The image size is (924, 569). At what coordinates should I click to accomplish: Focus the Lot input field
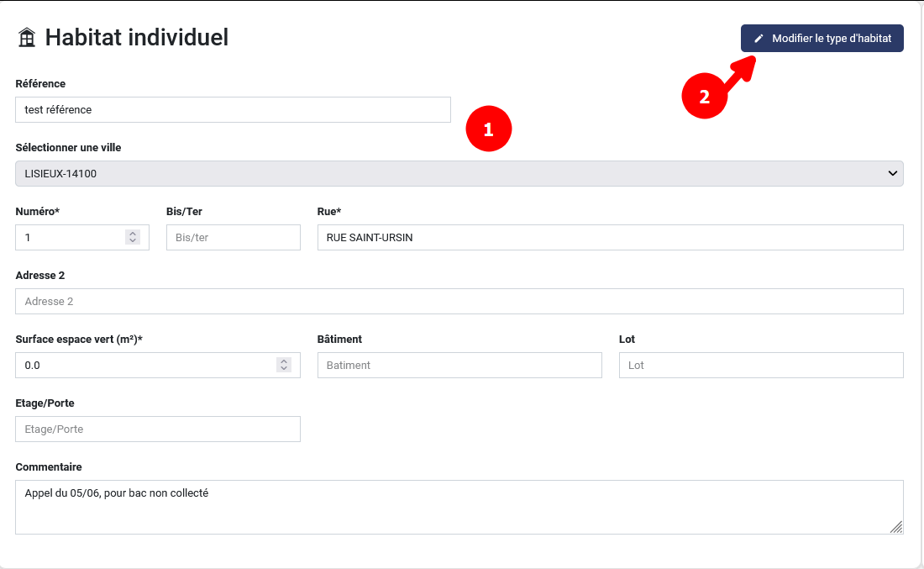(x=761, y=366)
